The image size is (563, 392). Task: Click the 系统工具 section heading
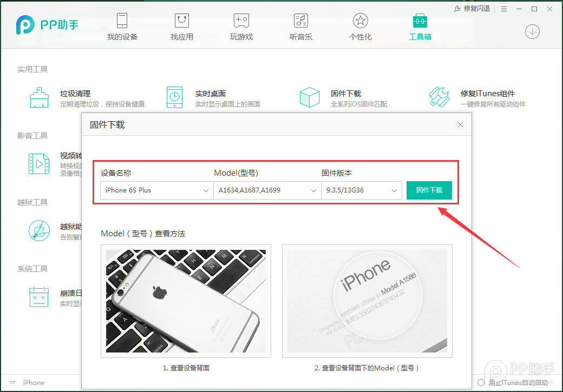(32, 269)
